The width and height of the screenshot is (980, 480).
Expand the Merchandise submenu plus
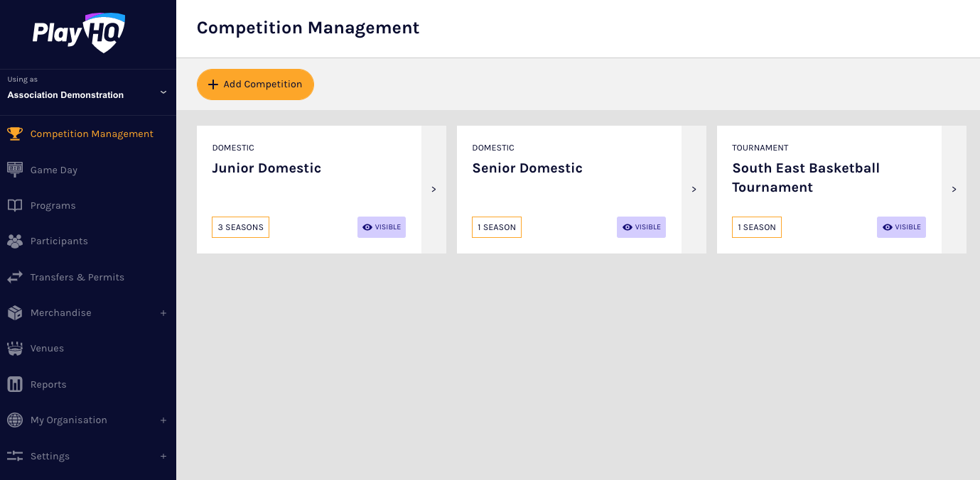point(163,313)
